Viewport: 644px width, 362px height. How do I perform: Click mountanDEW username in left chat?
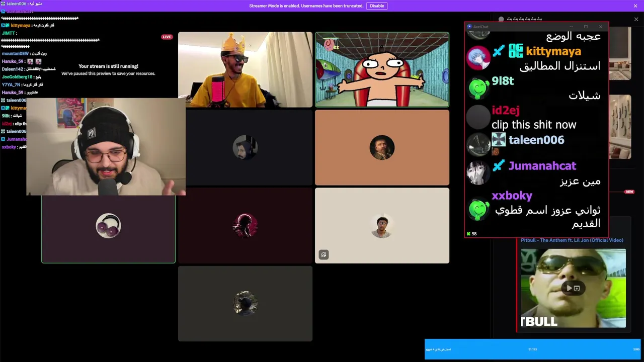point(15,54)
